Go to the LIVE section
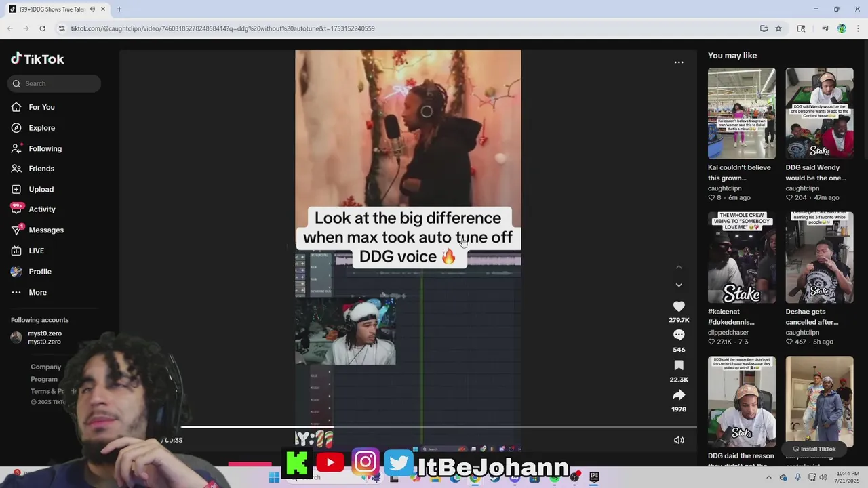The width and height of the screenshot is (868, 488). pos(37,251)
